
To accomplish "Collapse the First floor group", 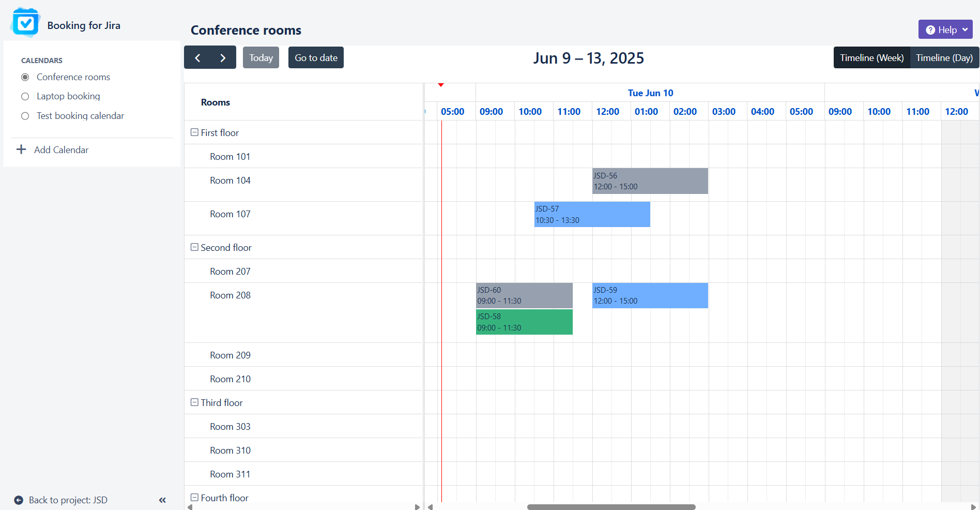I will 195,132.
